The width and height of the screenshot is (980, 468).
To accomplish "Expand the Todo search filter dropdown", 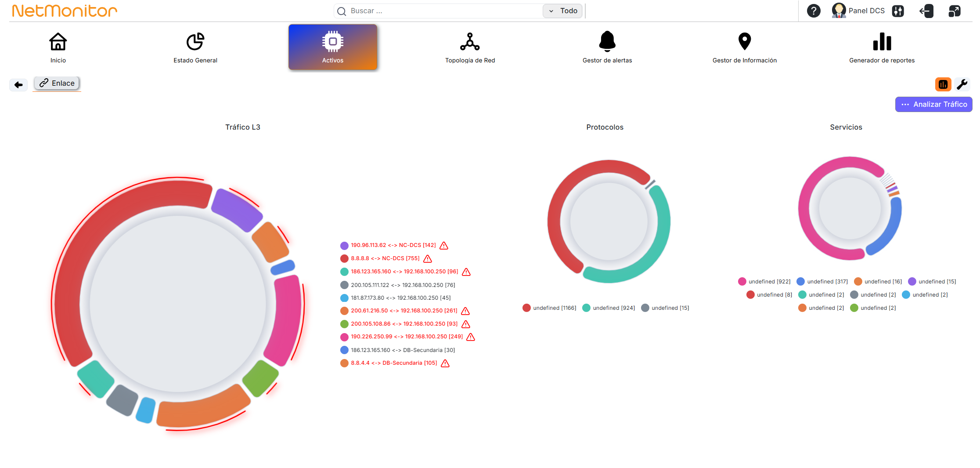I will click(562, 11).
